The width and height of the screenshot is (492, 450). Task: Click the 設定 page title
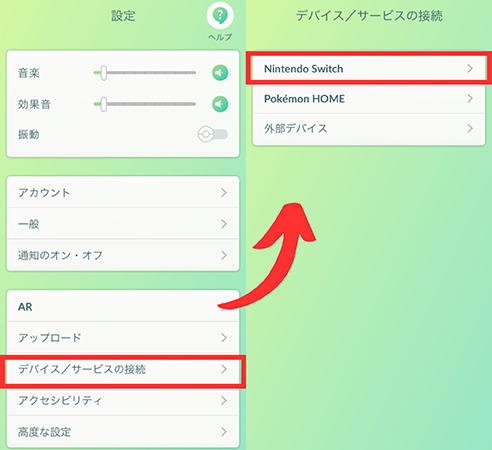pyautogui.click(x=123, y=16)
